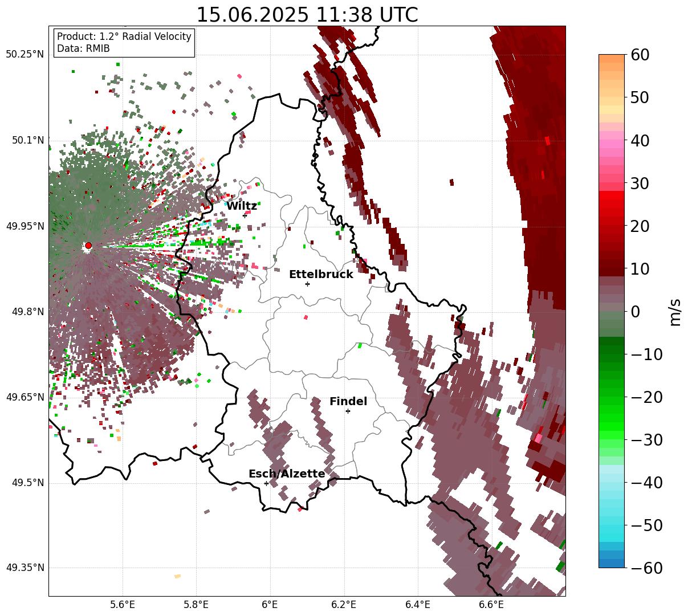The height and width of the screenshot is (616, 688).
Task: Pick the pink colorbar band near 40 m/s
Action: coord(612,140)
